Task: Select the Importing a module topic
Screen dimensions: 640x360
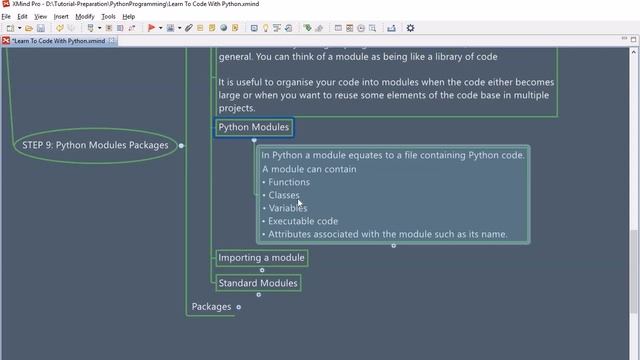Action: (261, 258)
